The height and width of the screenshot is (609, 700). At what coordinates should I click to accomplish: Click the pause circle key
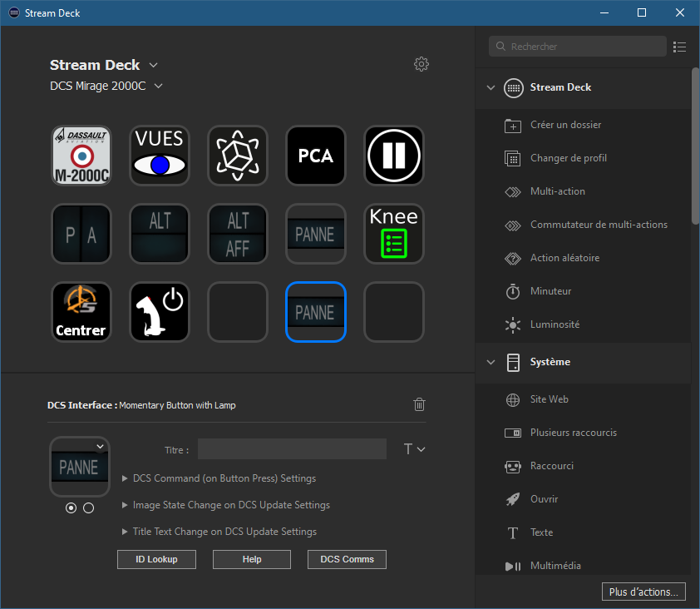394,156
